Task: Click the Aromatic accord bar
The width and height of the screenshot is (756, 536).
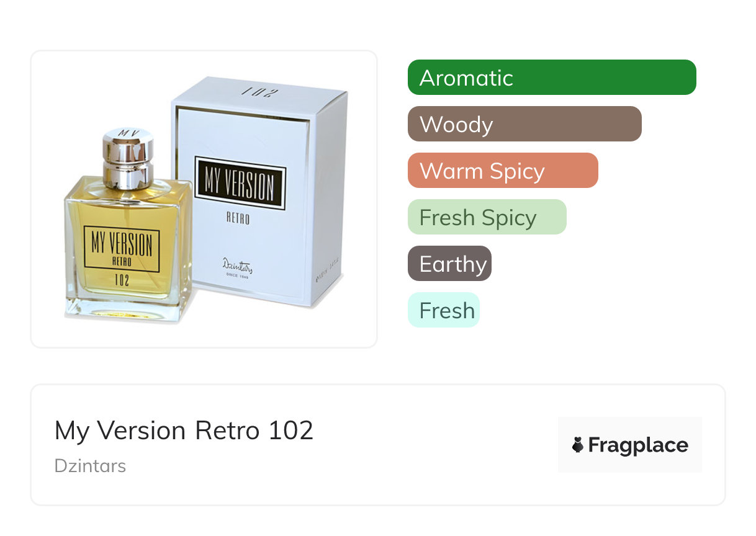Action: pos(551,78)
